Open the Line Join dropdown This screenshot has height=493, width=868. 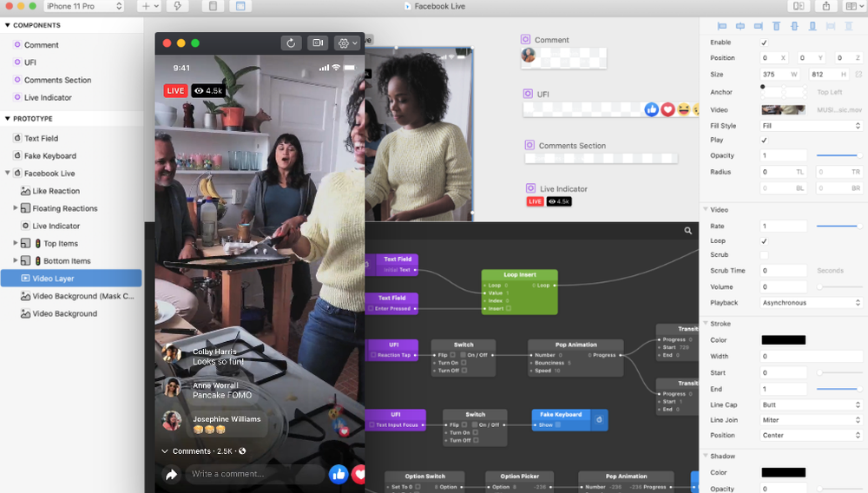812,420
